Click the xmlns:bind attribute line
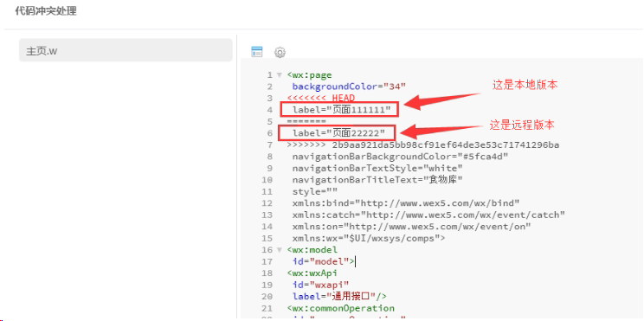Screen dimensions: 644x321 coord(406,203)
